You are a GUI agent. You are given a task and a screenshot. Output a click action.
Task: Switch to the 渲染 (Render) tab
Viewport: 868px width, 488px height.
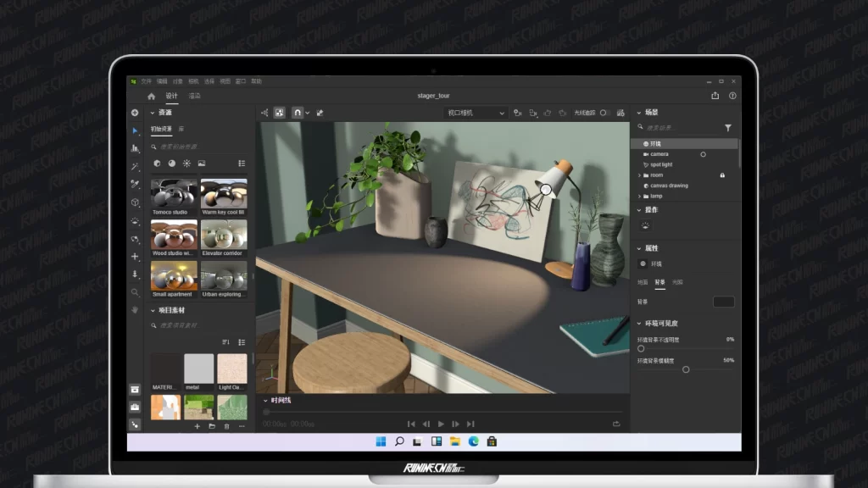point(194,97)
